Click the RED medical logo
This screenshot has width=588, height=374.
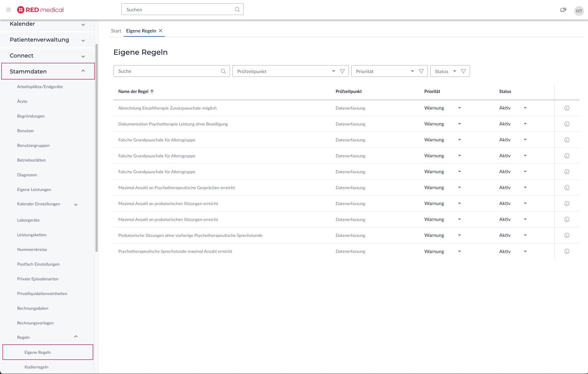(40, 10)
